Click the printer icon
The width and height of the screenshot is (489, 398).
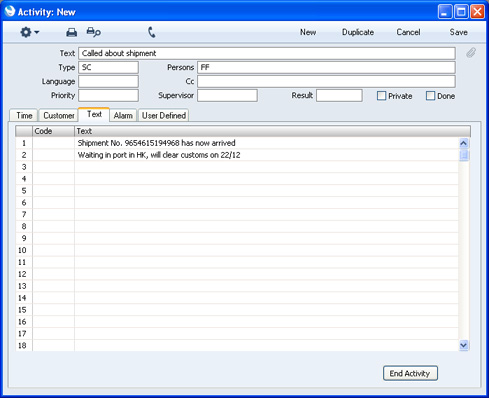(x=71, y=32)
